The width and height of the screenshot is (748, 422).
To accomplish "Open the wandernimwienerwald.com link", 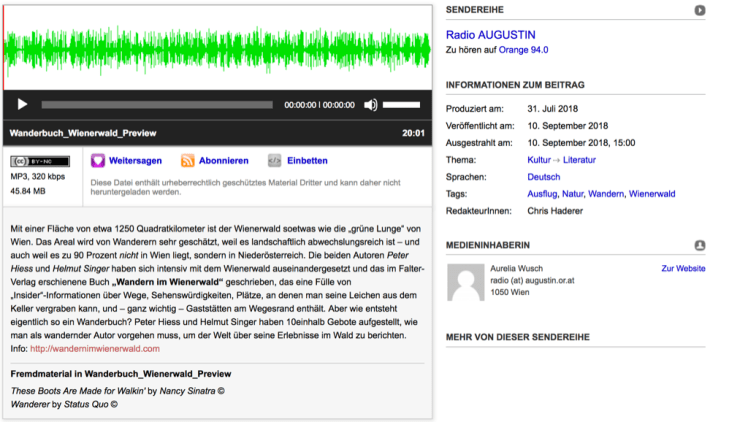I will pyautogui.click(x=95, y=349).
